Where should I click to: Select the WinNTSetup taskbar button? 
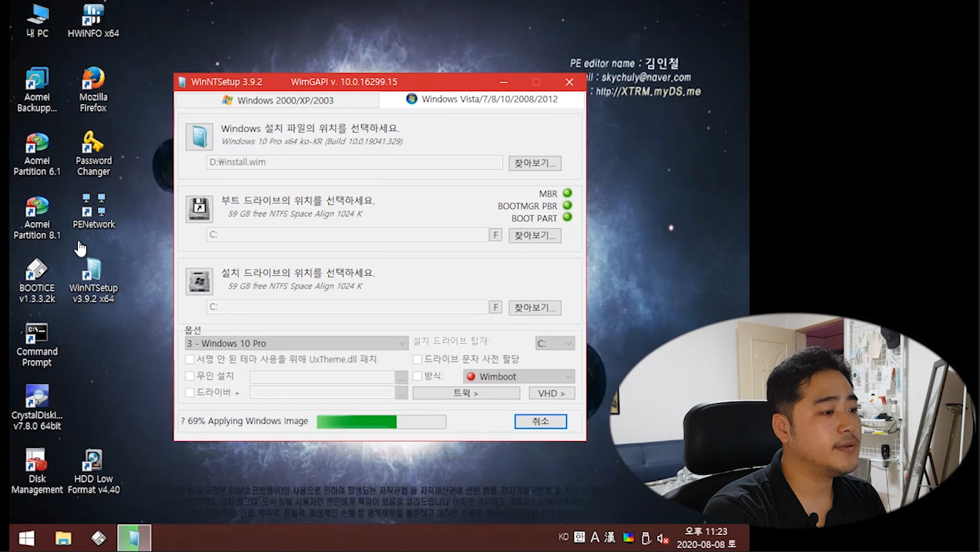[x=134, y=538]
